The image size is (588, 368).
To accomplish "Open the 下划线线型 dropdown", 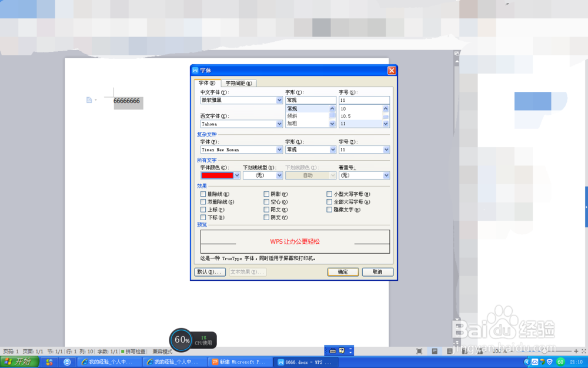I will (263, 175).
